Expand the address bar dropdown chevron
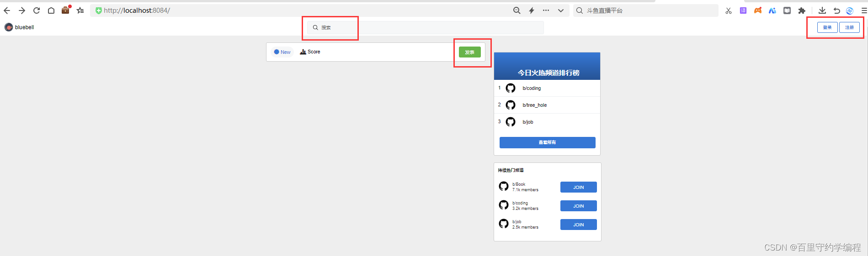The width and height of the screenshot is (868, 256). (x=561, y=10)
